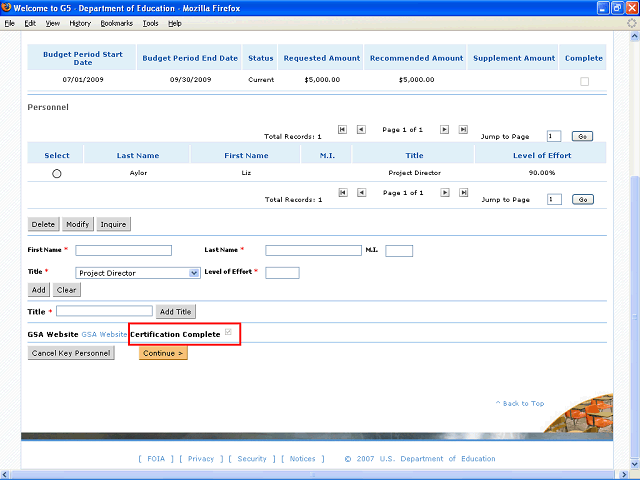The width and height of the screenshot is (640, 480).
Task: Click the Firefox activity throbber icon
Action: [x=631, y=22]
